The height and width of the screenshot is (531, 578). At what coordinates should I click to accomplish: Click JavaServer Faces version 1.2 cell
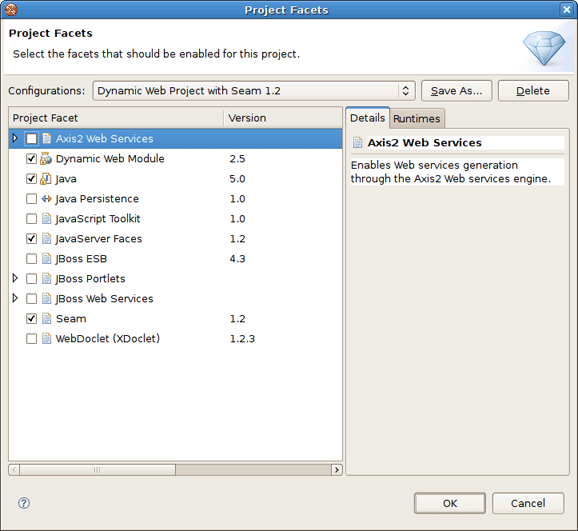237,239
